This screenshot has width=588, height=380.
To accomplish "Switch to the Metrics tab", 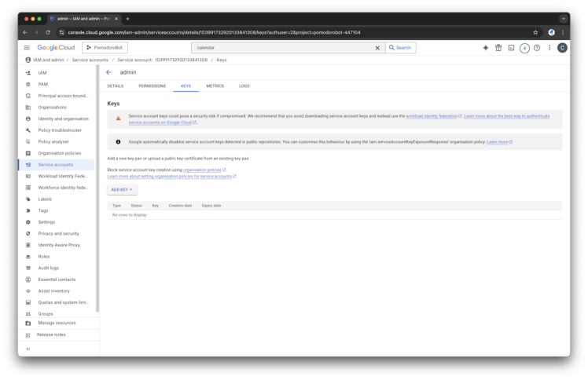I will tap(215, 86).
